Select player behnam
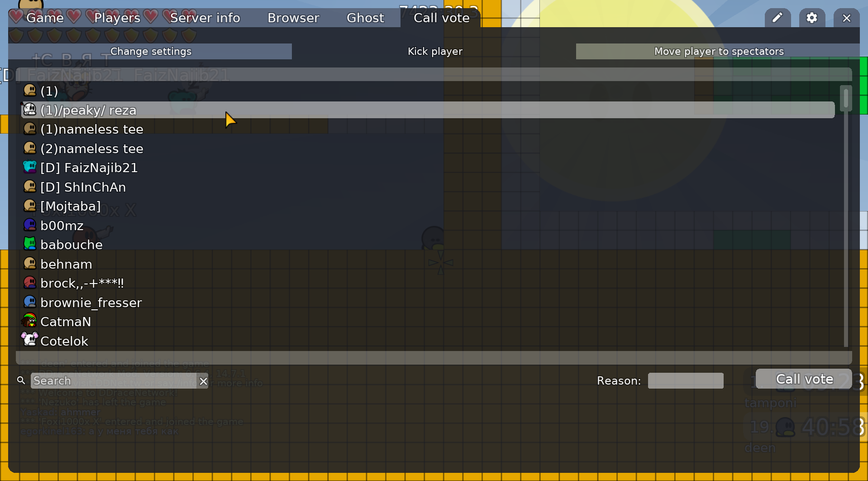 click(428, 264)
